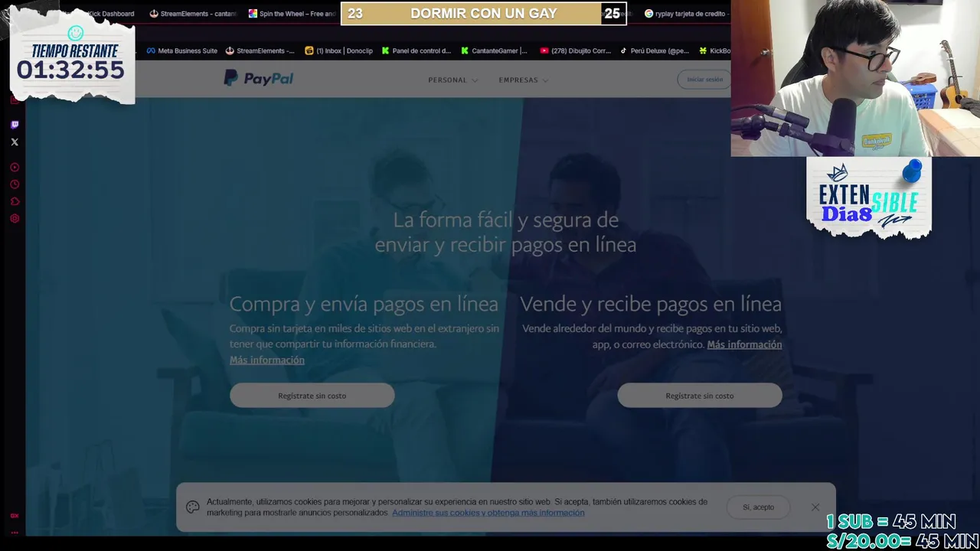The width and height of the screenshot is (980, 551).
Task: Open GX Control at sidebar bottom
Action: point(15,516)
